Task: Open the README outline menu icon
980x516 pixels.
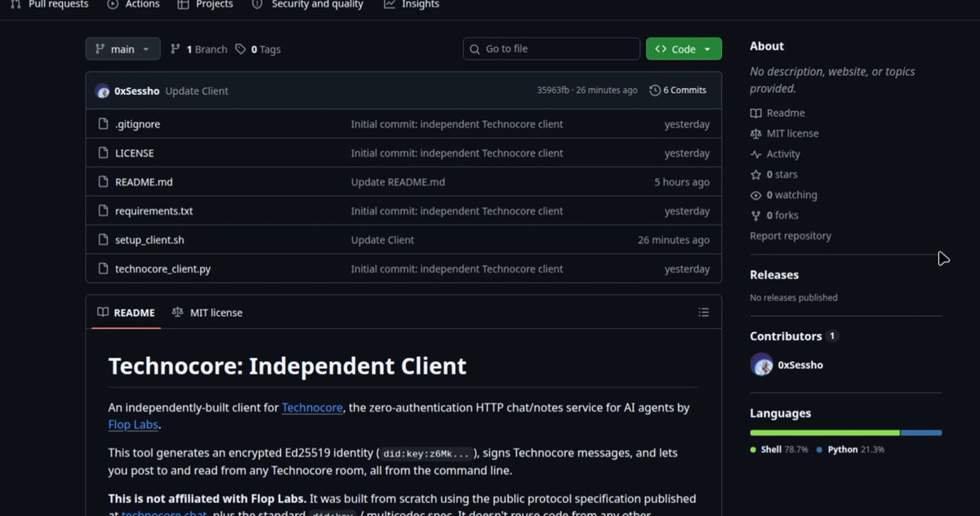Action: [703, 313]
